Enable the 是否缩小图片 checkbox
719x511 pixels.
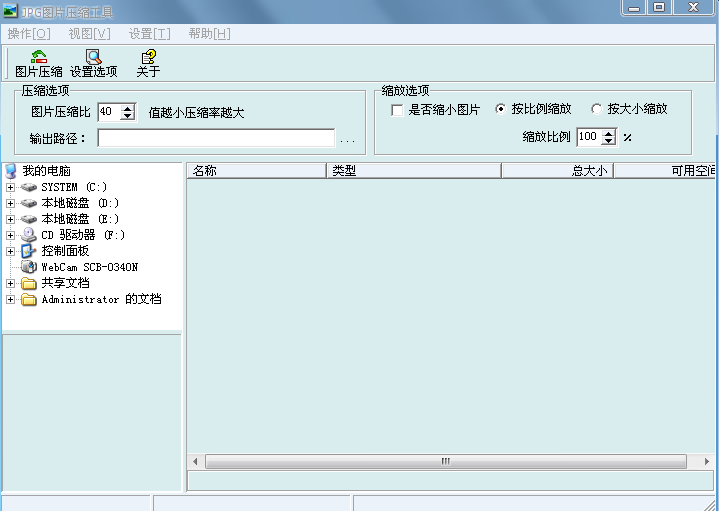(397, 110)
